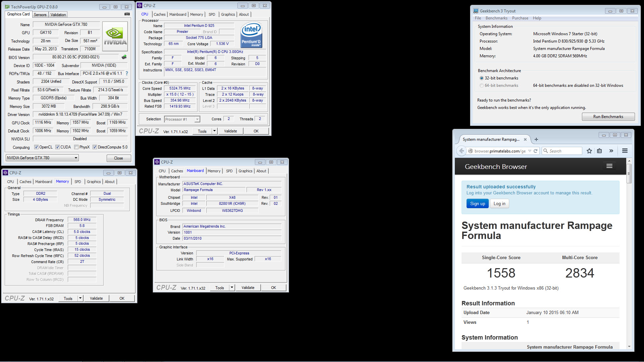Click the GPU-Z screenshot camera icon
Image resolution: width=644 pixels, height=362 pixels.
coord(127,14)
